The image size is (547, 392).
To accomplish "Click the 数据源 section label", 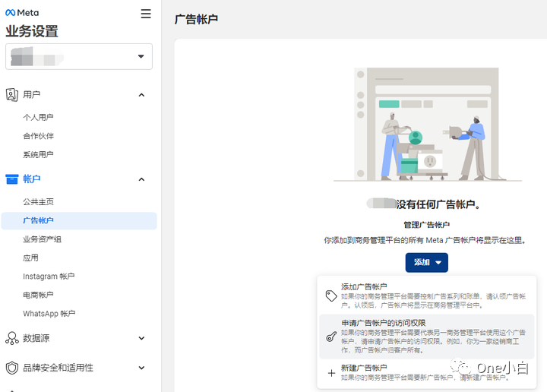I will pos(36,338).
